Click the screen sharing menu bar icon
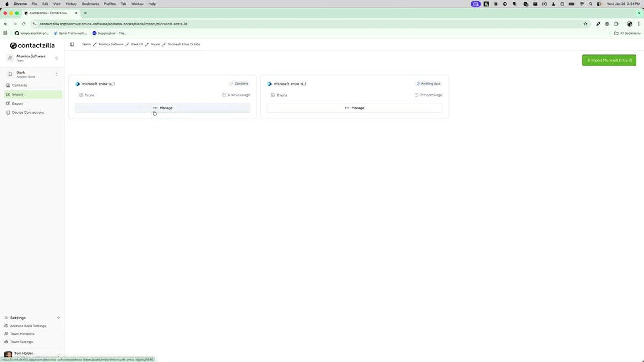 click(x=475, y=4)
